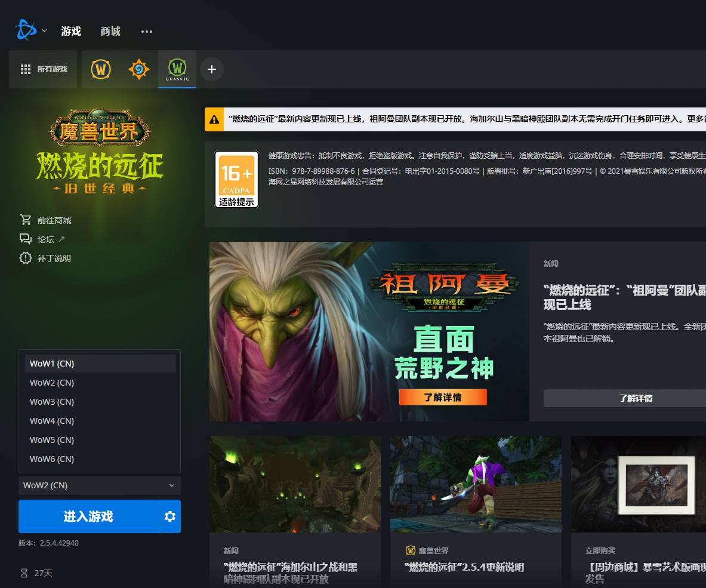Click the forum chat bubbles icon
Viewport: 706px width, 588px height.
(x=26, y=239)
